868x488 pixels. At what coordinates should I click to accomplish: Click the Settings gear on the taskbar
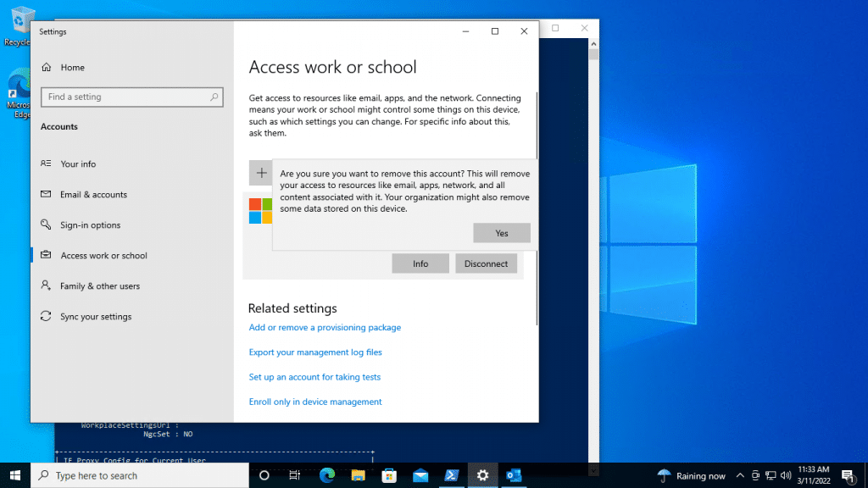coord(482,475)
